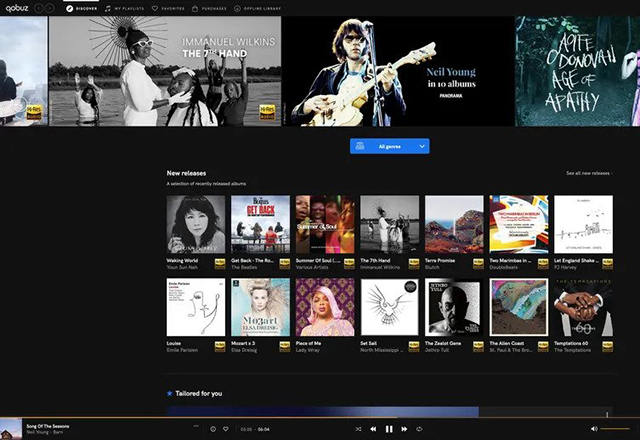The width and height of the screenshot is (640, 440).
Task: Click the Hi-Res badge beside Temptations 60
Action: pos(607,347)
